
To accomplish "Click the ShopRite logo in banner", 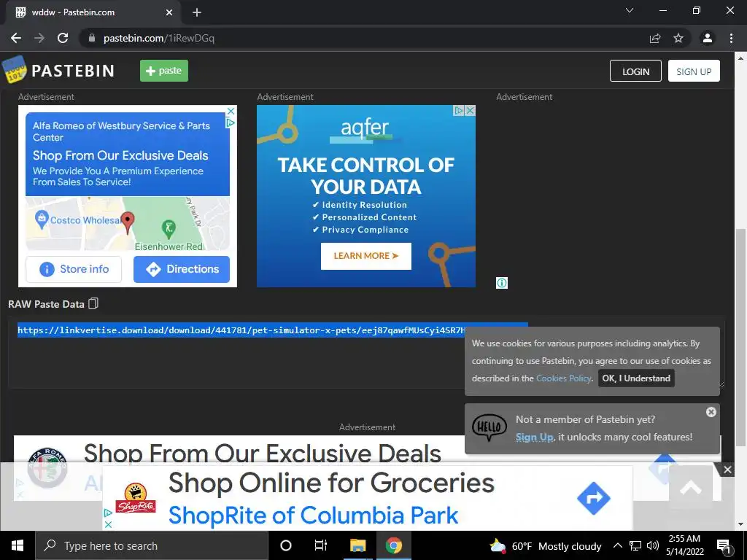I will 135,499.
